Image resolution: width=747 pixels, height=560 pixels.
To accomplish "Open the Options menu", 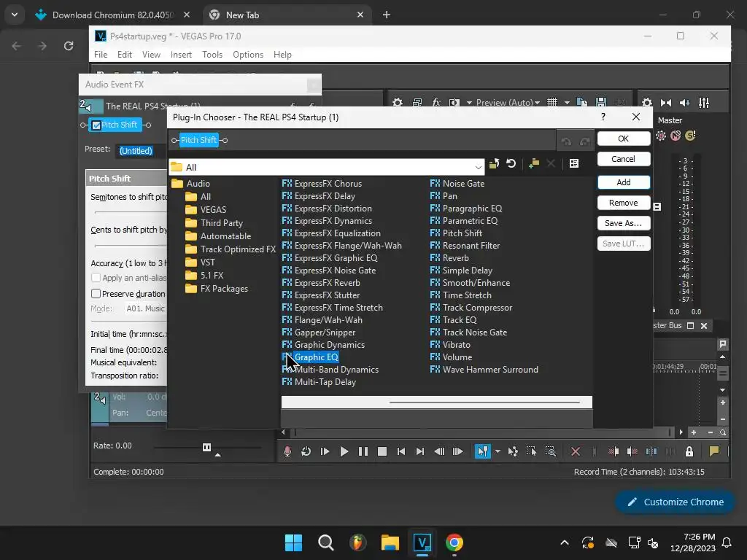I will [x=248, y=55].
